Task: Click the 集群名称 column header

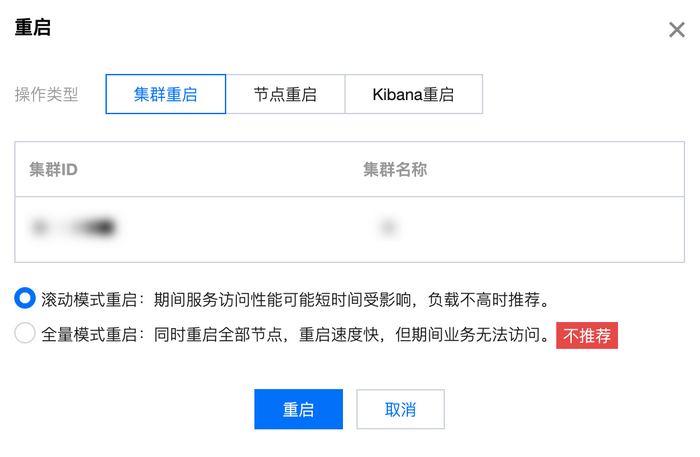Action: click(x=395, y=169)
